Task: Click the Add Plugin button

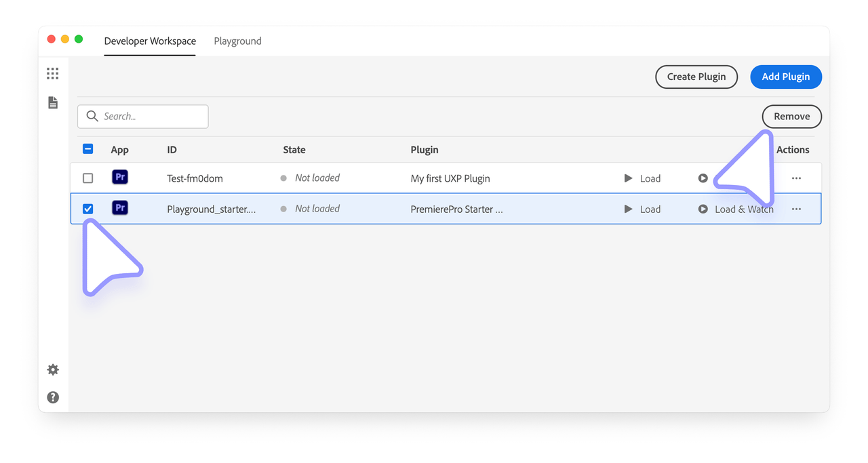Action: click(786, 77)
